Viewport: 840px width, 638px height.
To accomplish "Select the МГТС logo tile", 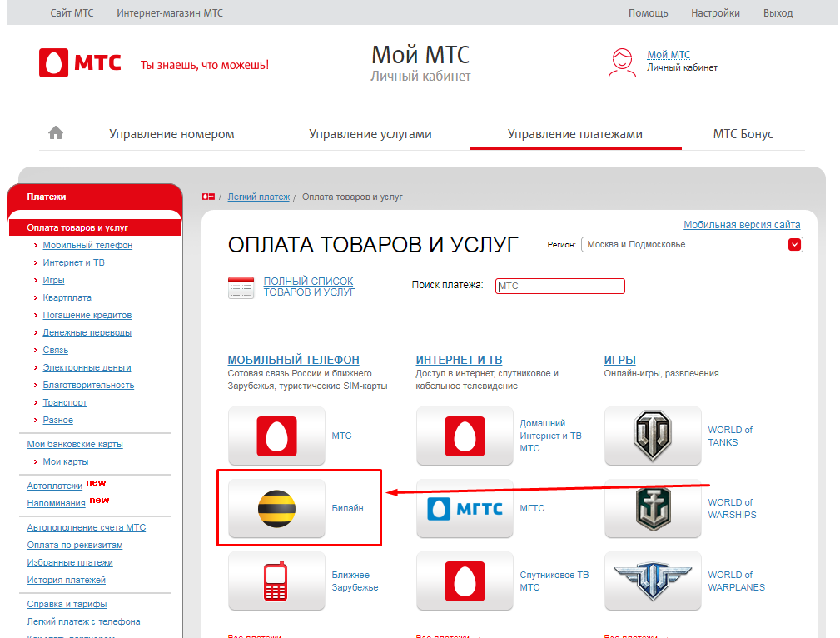I will [x=465, y=508].
